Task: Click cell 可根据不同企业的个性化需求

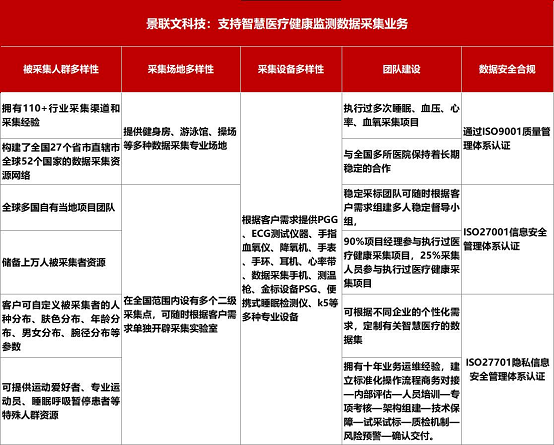Action: click(402, 326)
